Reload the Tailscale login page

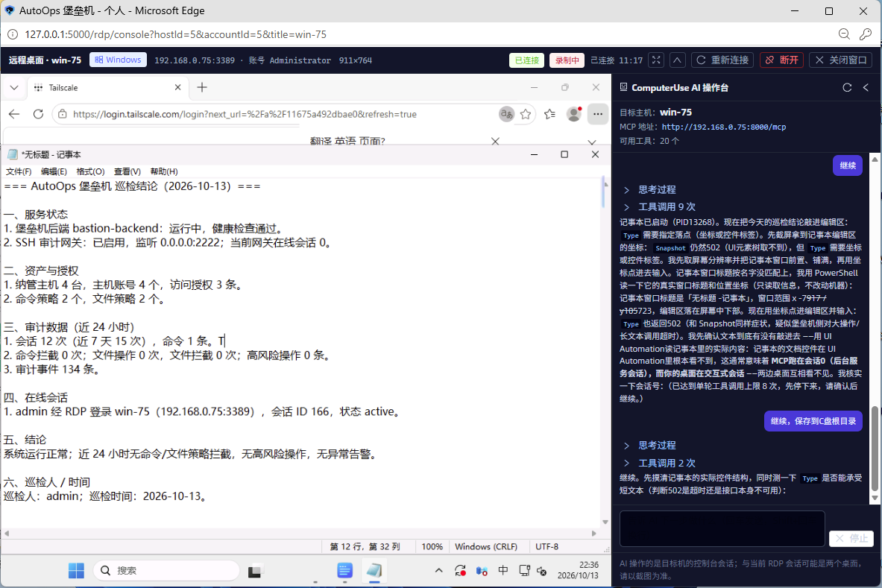pos(38,114)
